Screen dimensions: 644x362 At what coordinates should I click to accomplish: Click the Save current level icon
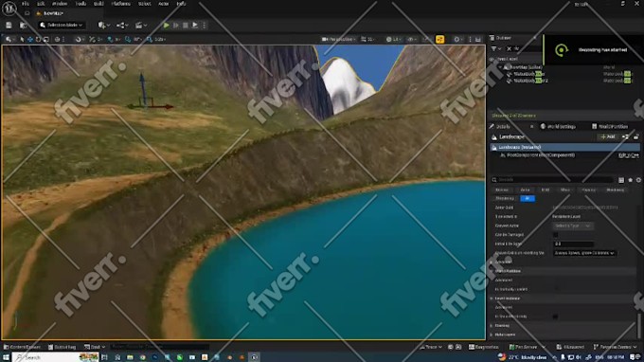click(9, 26)
